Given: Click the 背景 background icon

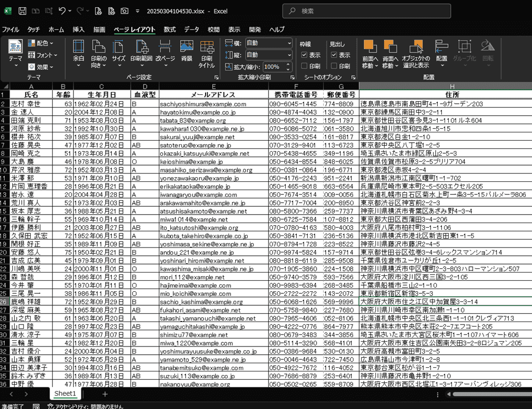Looking at the screenshot, I should [x=186, y=52].
